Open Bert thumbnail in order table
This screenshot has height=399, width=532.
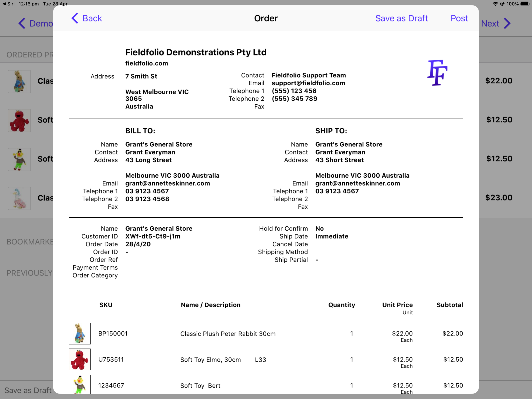coord(80,384)
